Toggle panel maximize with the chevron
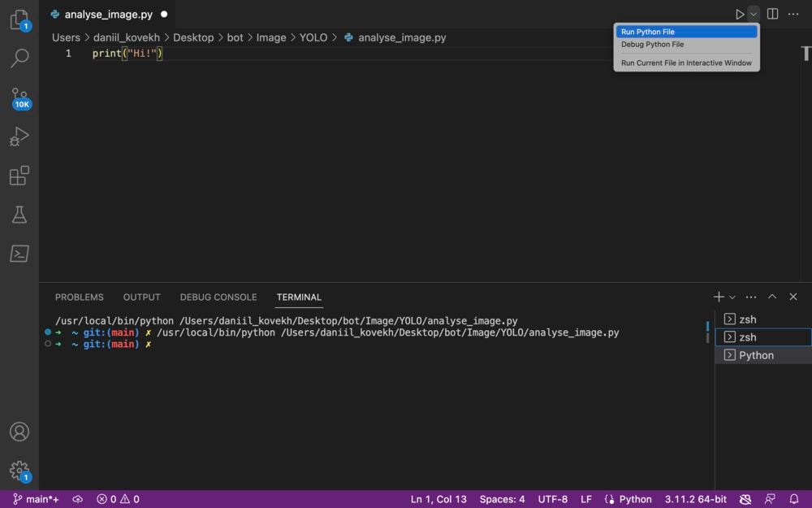 (772, 297)
